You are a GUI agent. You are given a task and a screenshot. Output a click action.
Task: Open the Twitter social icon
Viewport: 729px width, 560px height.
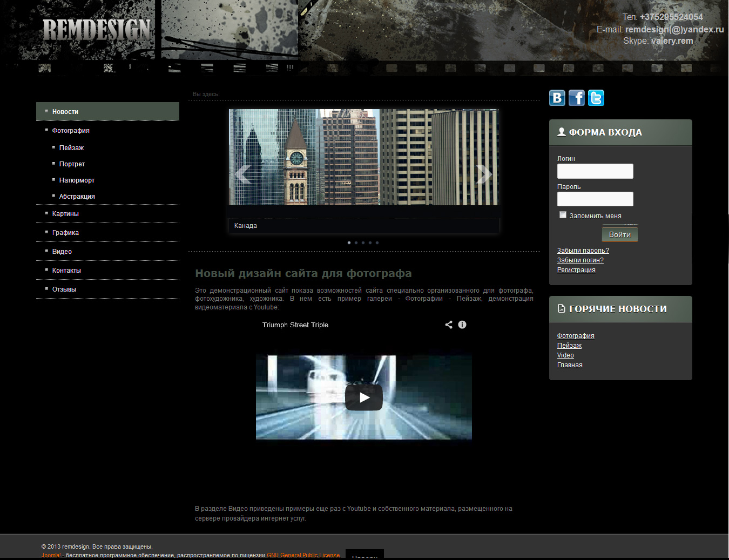596,98
